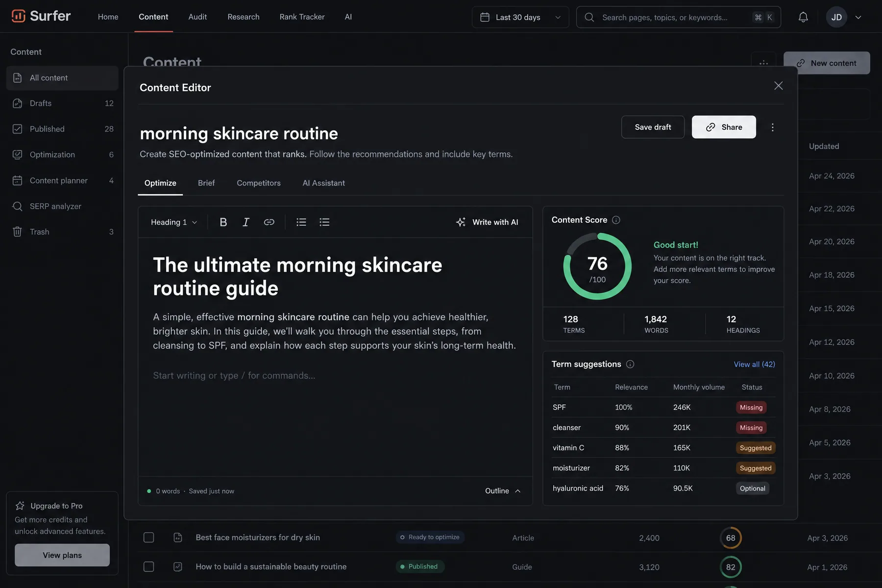Switch to the Brief tab
Screen dimensions: 882x588
206,183
